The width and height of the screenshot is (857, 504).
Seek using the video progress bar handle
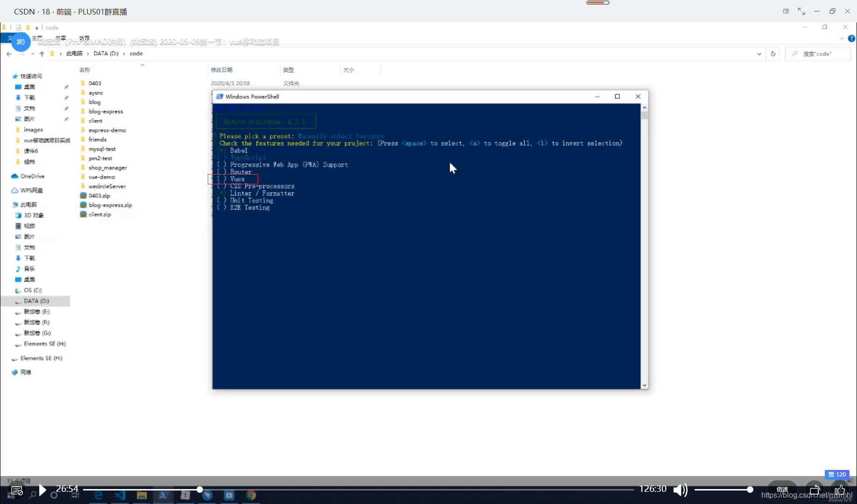coord(199,490)
